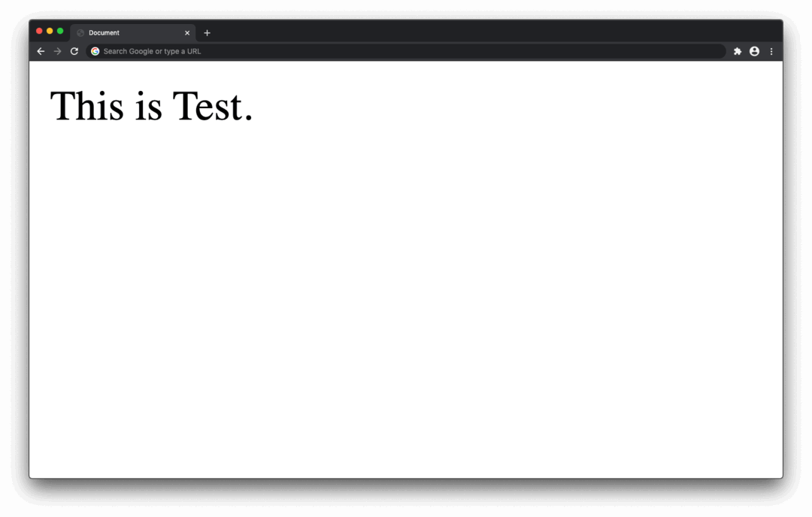This screenshot has height=517, width=812.
Task: Go back using the back arrow
Action: [41, 51]
